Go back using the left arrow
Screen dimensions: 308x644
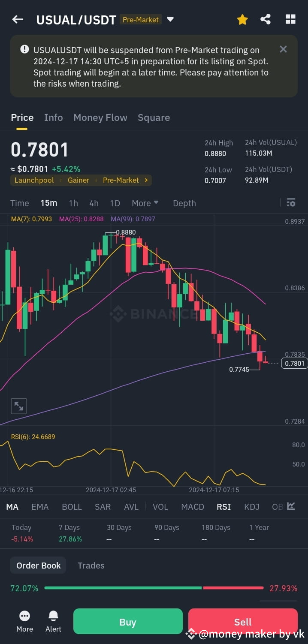[18, 19]
